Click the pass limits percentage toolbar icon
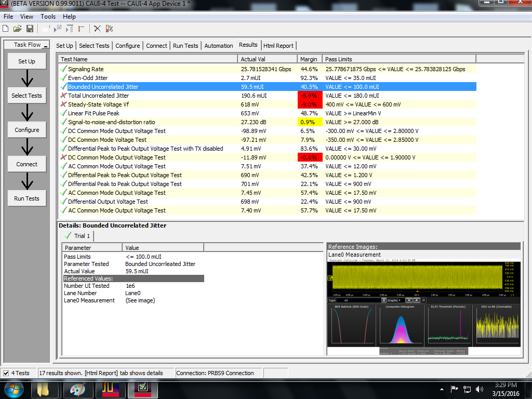Viewport: 532px width, 399px height. 109,29
